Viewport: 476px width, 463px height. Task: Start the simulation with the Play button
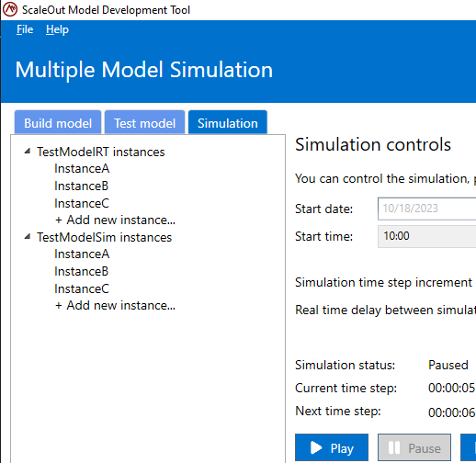332,447
